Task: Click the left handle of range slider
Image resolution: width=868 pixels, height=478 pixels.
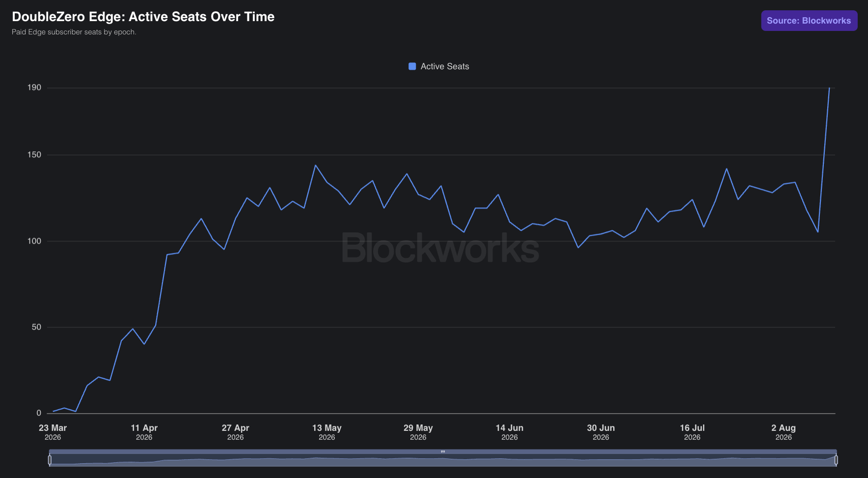Action: point(50,460)
